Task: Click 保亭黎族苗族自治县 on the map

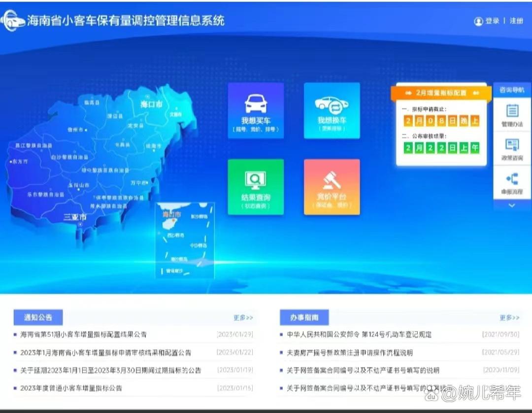Action: point(119,198)
